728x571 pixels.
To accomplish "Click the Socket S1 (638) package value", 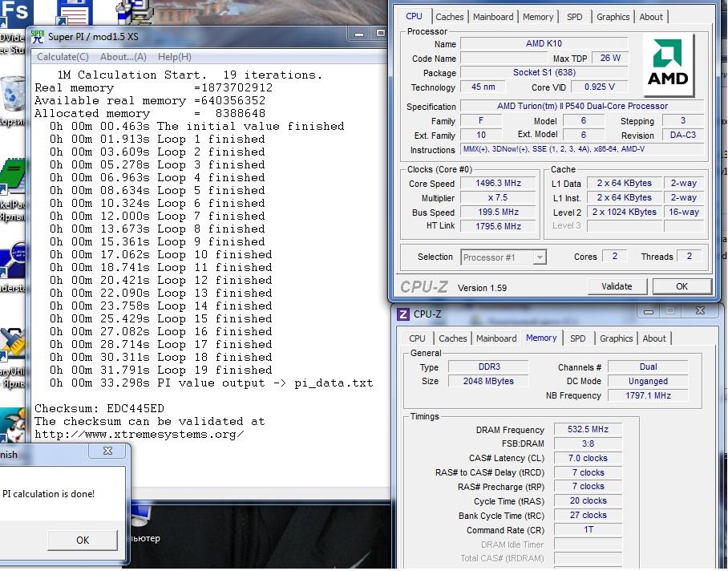I will coord(544,72).
